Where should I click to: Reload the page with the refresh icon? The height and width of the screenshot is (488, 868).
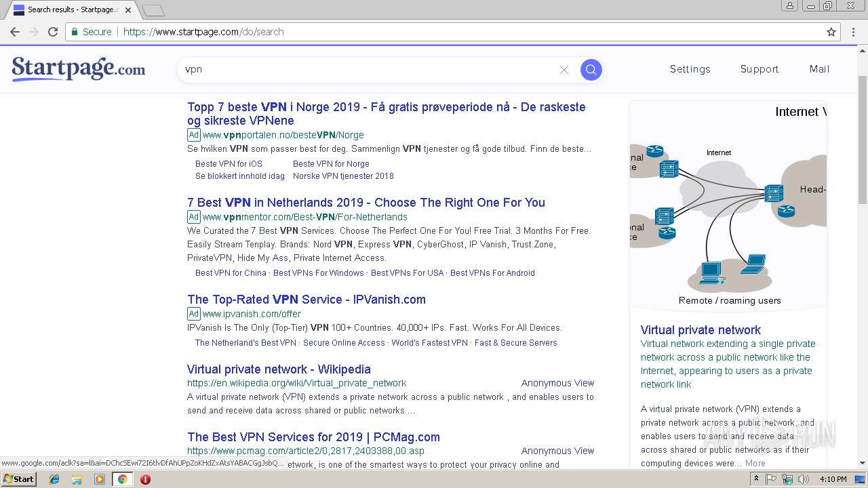pyautogui.click(x=53, y=32)
